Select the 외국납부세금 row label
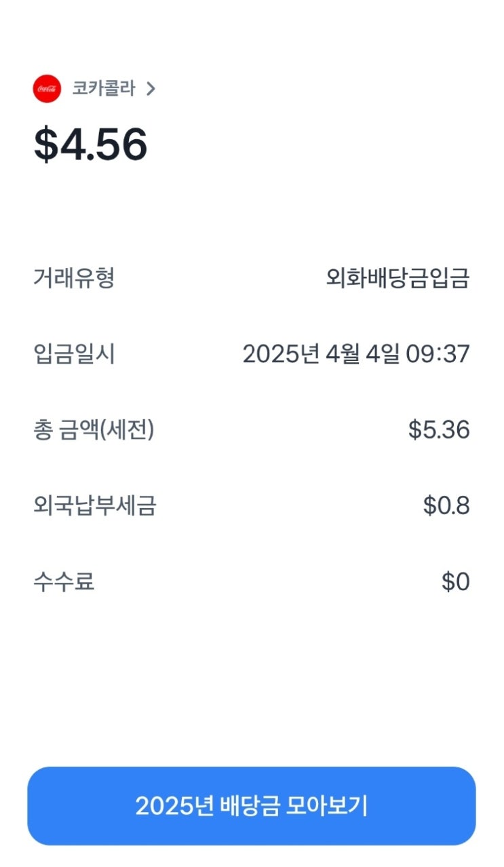Image resolution: width=504 pixels, height=867 pixels. pos(94,506)
